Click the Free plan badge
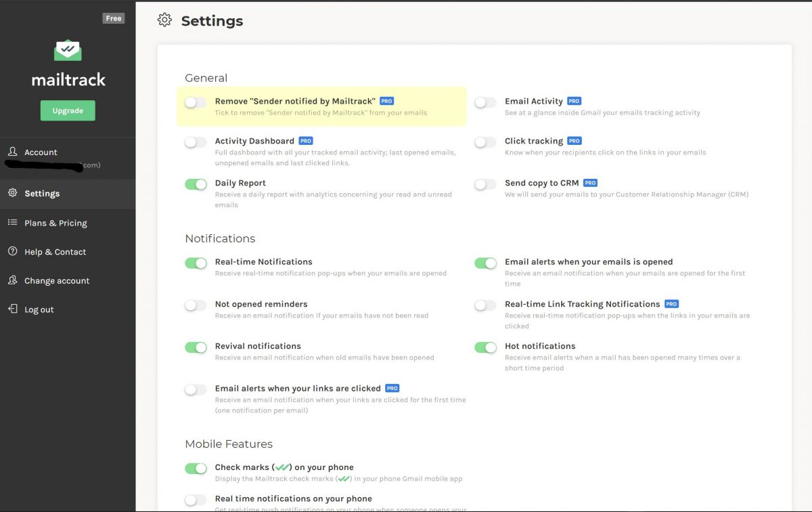 tap(114, 18)
